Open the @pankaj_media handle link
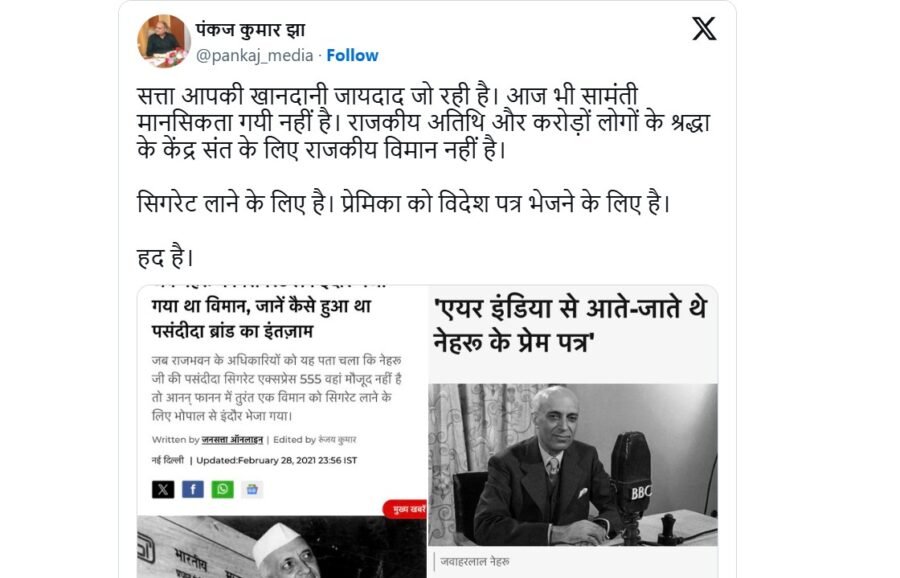 point(255,56)
